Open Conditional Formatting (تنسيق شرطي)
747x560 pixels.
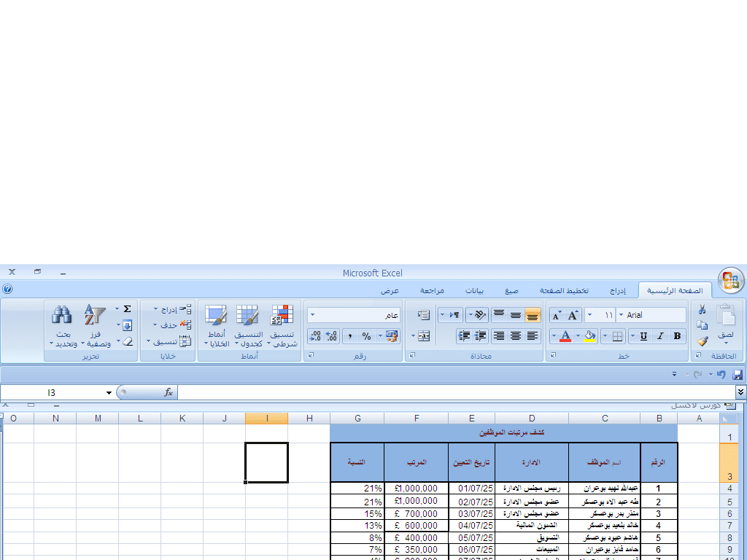pos(282,326)
